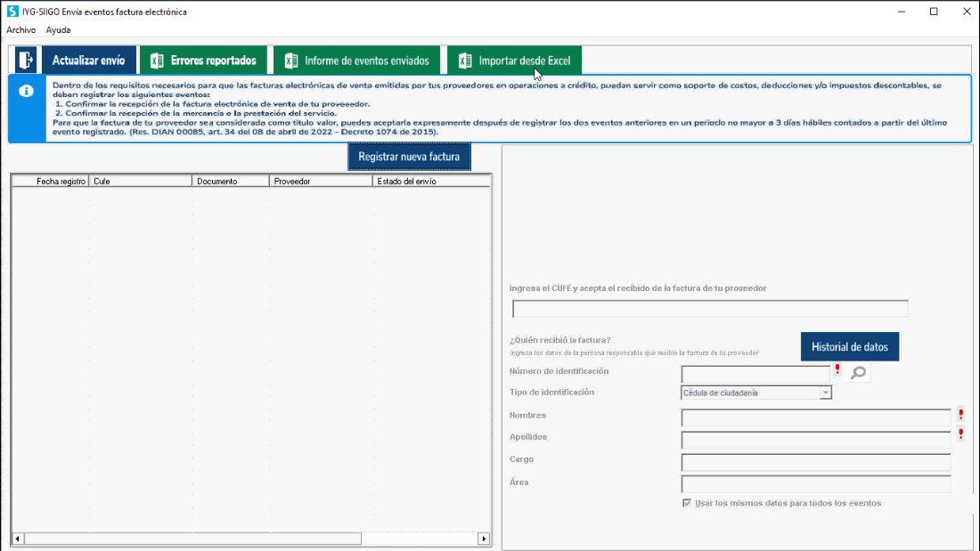Click the table's left scroll arrow

tap(18, 539)
